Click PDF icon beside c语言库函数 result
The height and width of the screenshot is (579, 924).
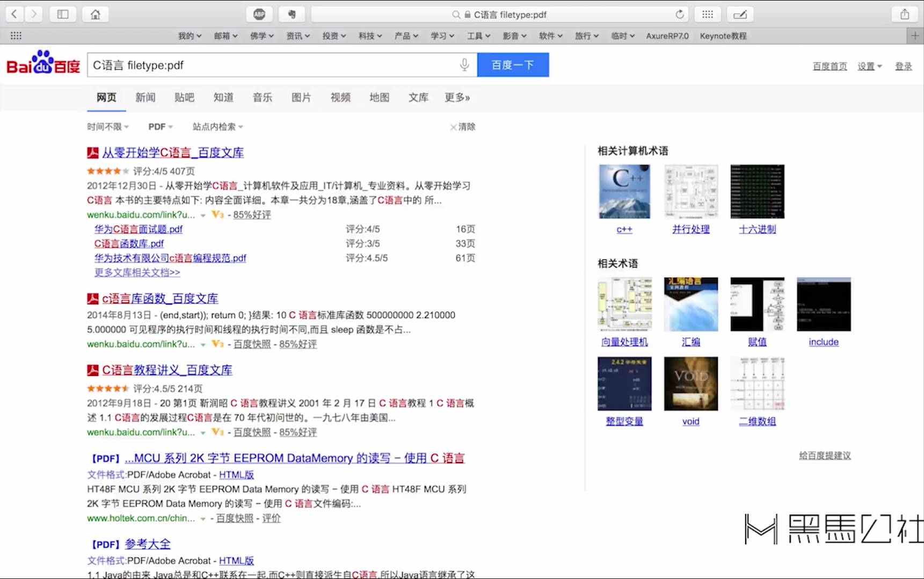pos(93,299)
